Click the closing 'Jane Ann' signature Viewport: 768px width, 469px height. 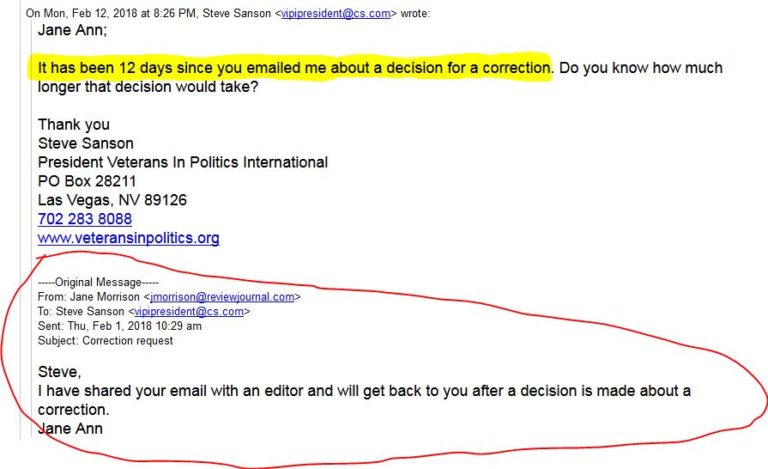(70, 429)
